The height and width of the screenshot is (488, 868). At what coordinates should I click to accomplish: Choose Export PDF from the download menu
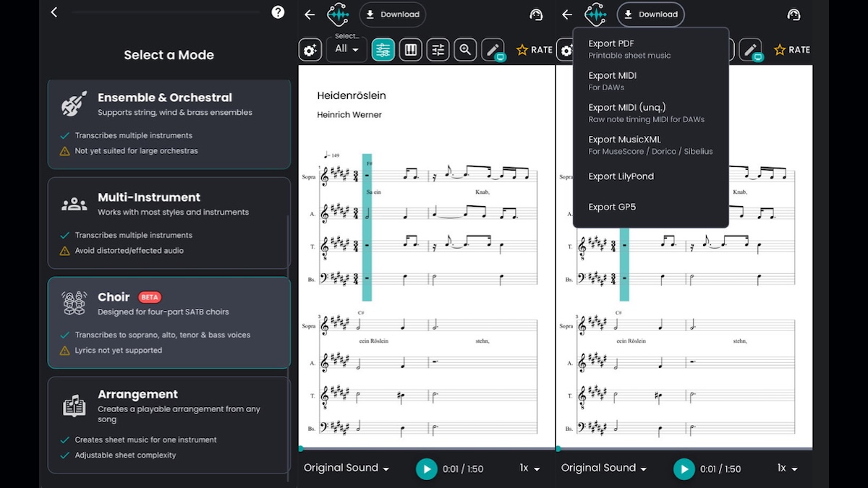click(651, 49)
